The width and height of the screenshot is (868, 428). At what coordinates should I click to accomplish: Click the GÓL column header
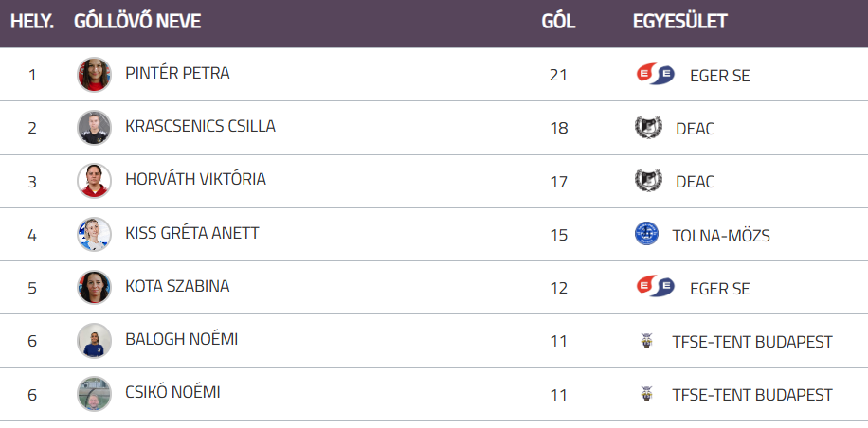coord(558,22)
